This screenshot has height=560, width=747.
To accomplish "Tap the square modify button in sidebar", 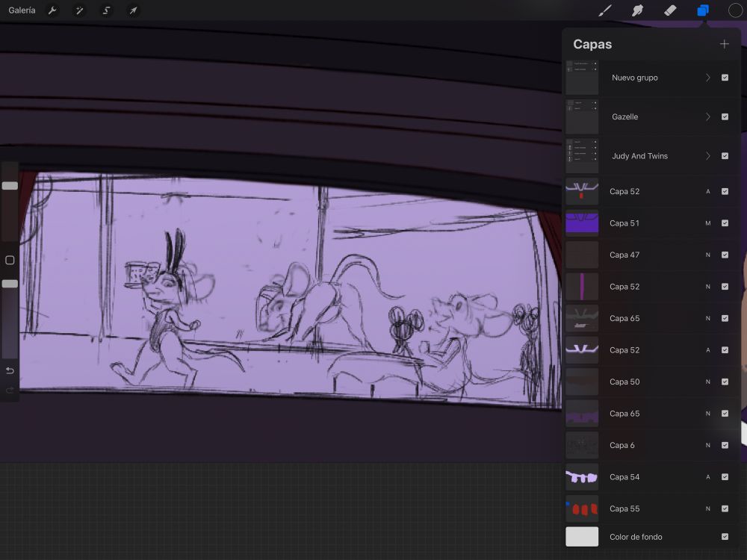I will point(10,260).
